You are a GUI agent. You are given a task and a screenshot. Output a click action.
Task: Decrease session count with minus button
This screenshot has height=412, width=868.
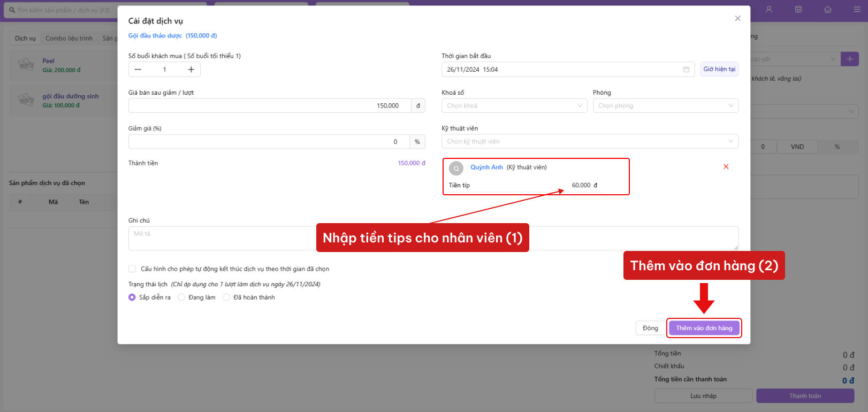click(138, 70)
